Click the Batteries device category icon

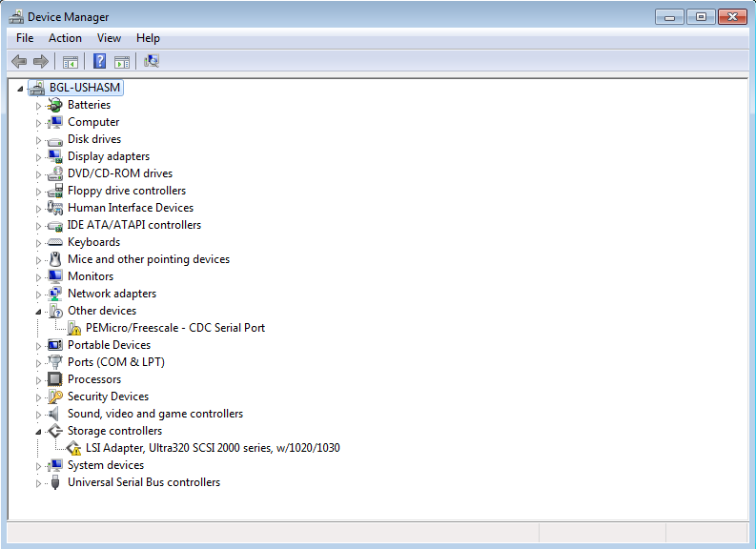55,105
